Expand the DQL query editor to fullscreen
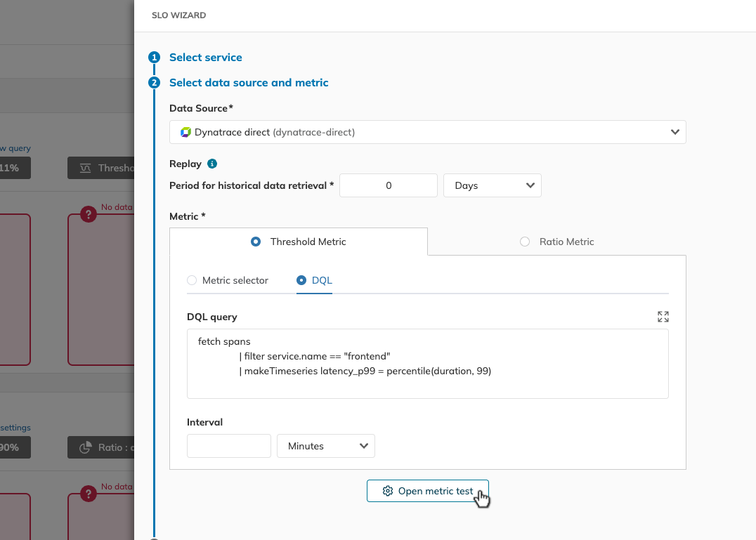The width and height of the screenshot is (756, 540). click(663, 317)
